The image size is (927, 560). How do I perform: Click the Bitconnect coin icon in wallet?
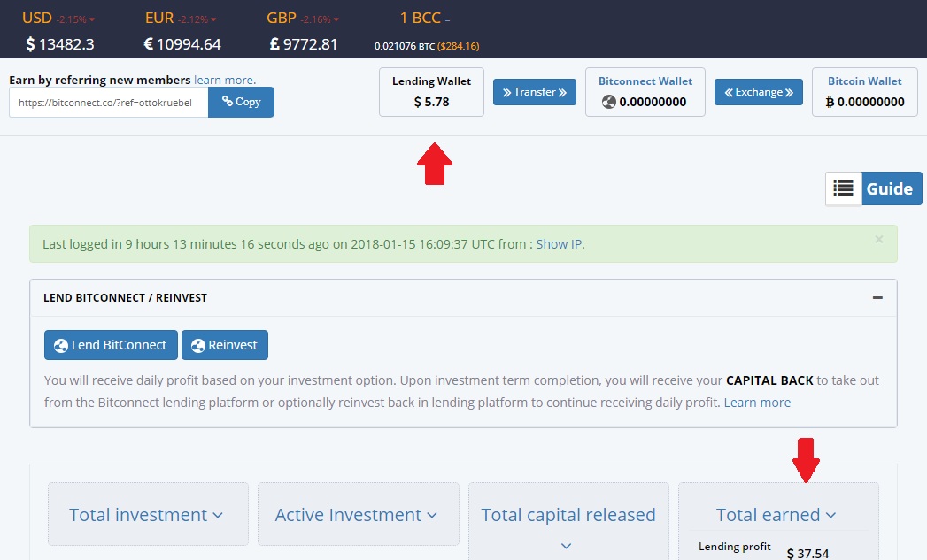609,103
